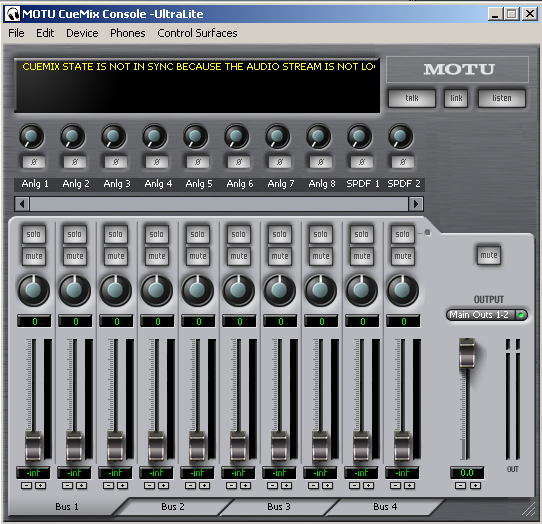The height and width of the screenshot is (524, 542).
Task: Click the Anlg 1 plus stepper button
Action: pos(40,486)
